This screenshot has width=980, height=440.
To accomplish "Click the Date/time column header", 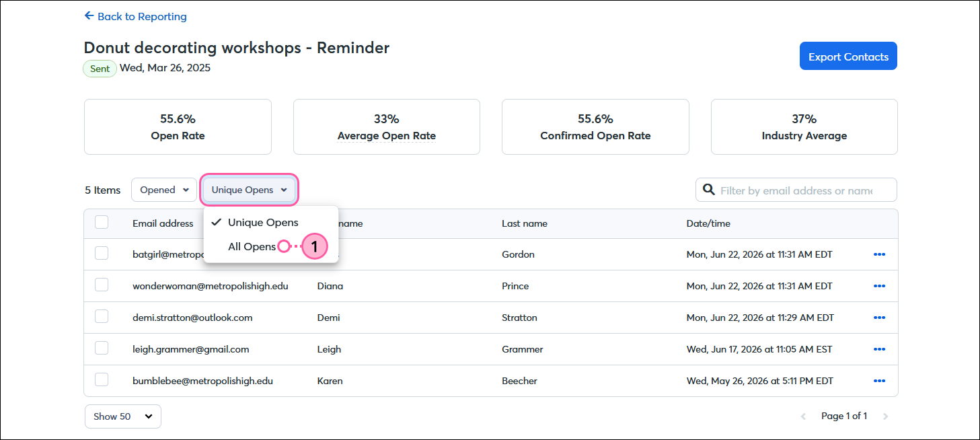I will [708, 223].
